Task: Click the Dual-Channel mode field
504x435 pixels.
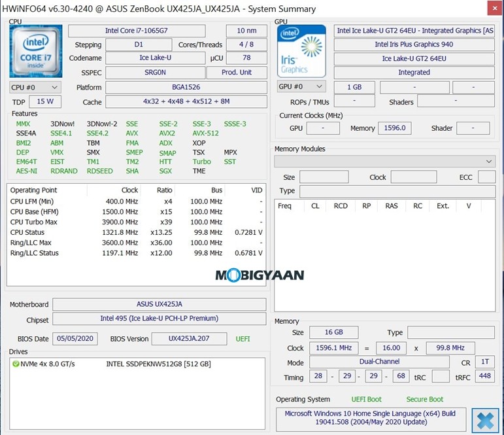Action: [x=379, y=362]
